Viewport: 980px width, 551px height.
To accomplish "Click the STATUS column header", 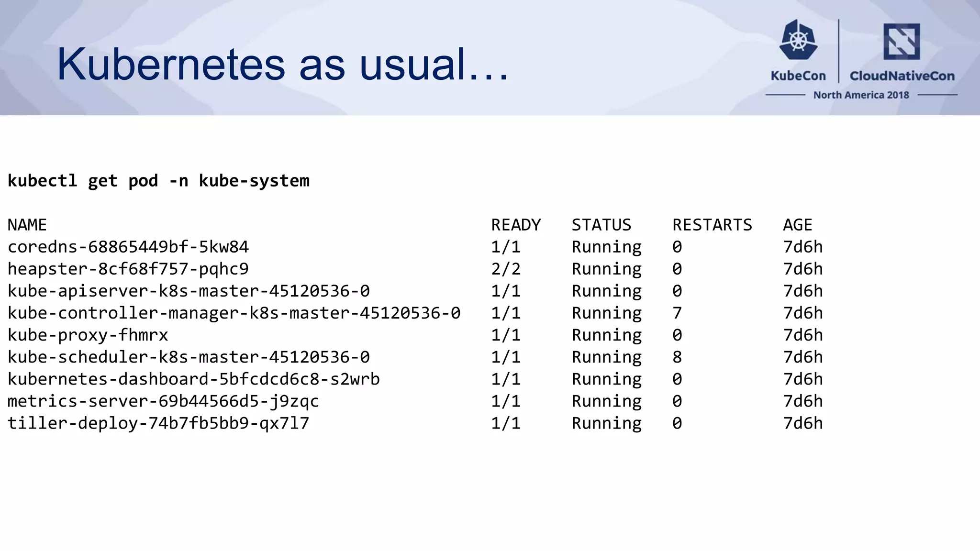I will 601,225.
